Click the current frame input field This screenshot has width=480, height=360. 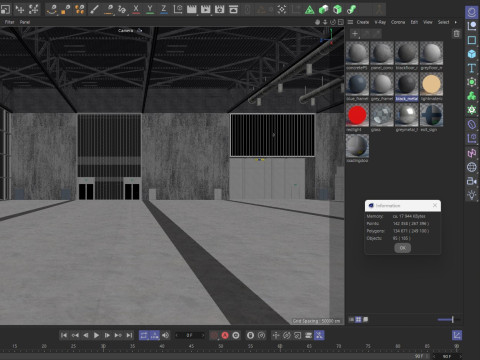point(190,335)
